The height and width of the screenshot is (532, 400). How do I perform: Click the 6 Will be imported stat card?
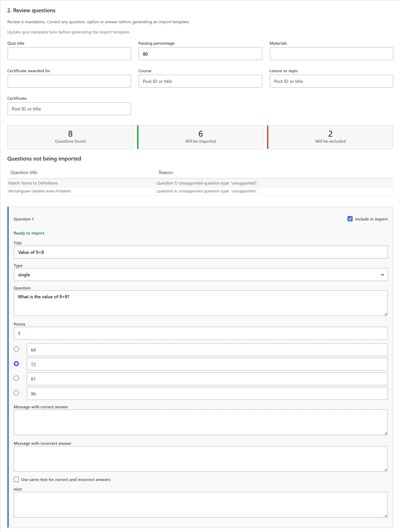(200, 137)
